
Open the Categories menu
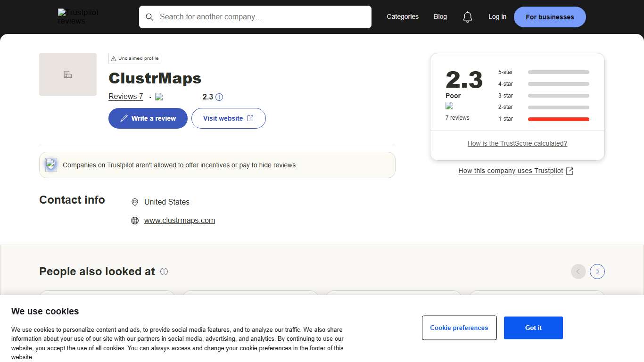[402, 16]
